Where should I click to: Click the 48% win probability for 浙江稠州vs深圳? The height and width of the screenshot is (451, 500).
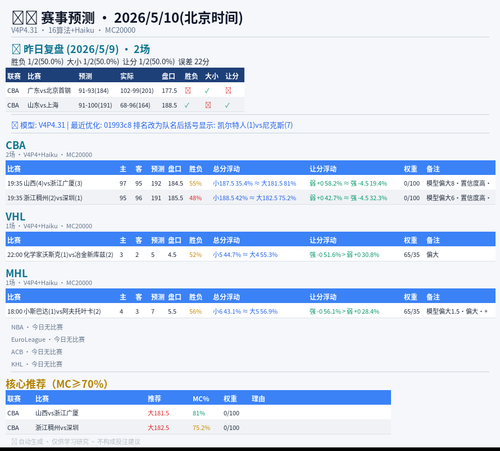point(195,198)
